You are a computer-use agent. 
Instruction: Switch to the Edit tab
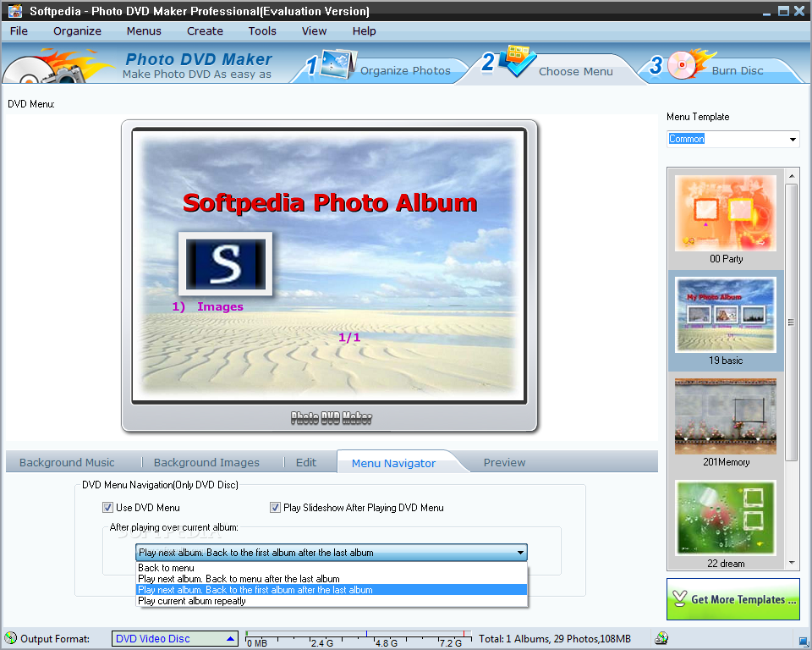point(306,462)
